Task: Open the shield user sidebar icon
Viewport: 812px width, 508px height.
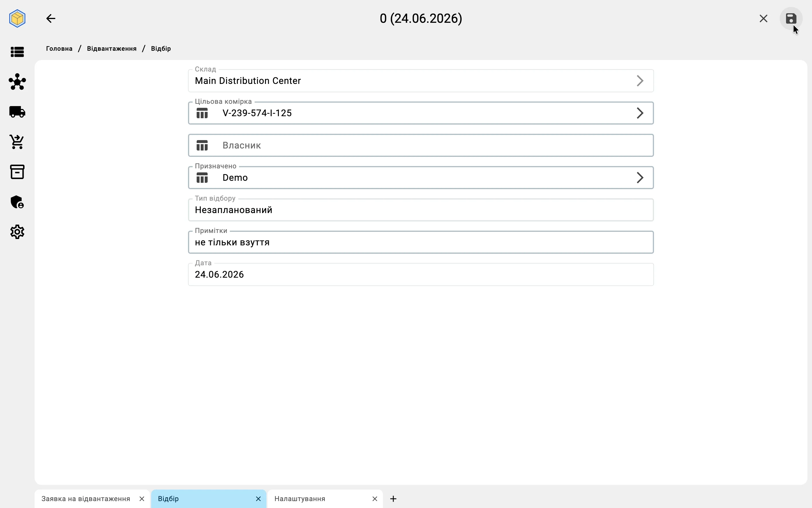Action: pyautogui.click(x=17, y=202)
